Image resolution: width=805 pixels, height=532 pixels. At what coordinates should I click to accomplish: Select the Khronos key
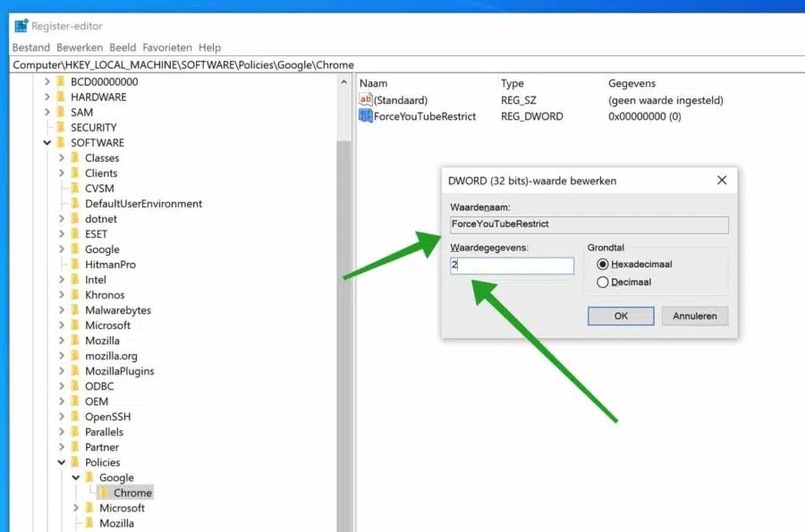coord(105,295)
